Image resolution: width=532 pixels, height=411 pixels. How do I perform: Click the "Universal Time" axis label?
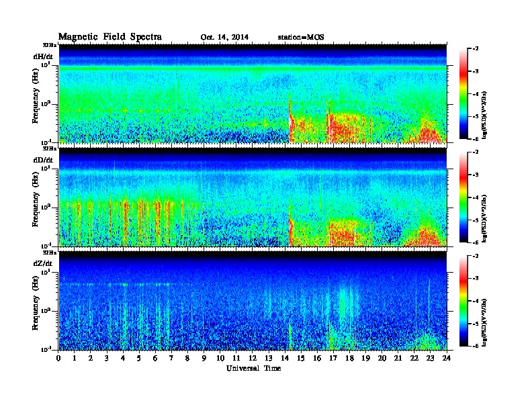pos(253,368)
